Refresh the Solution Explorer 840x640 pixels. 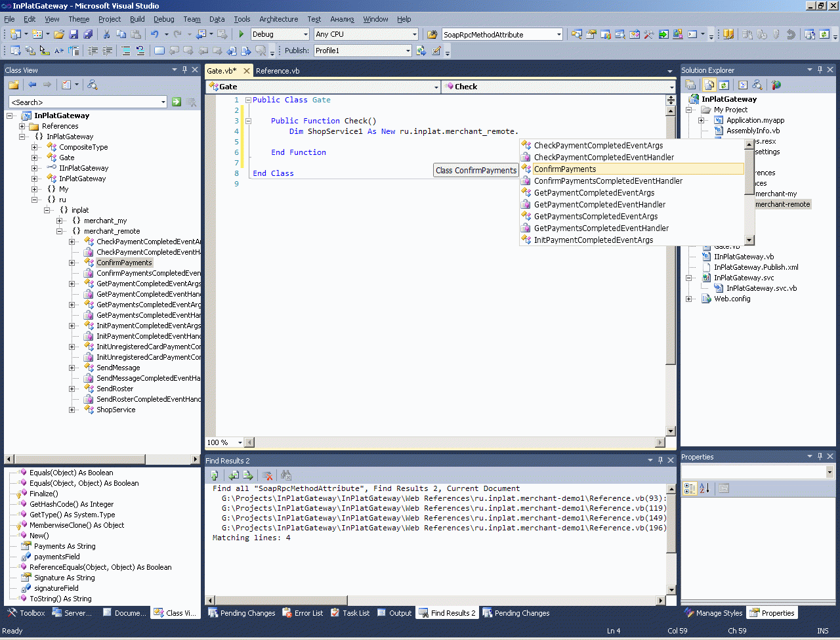coord(724,85)
